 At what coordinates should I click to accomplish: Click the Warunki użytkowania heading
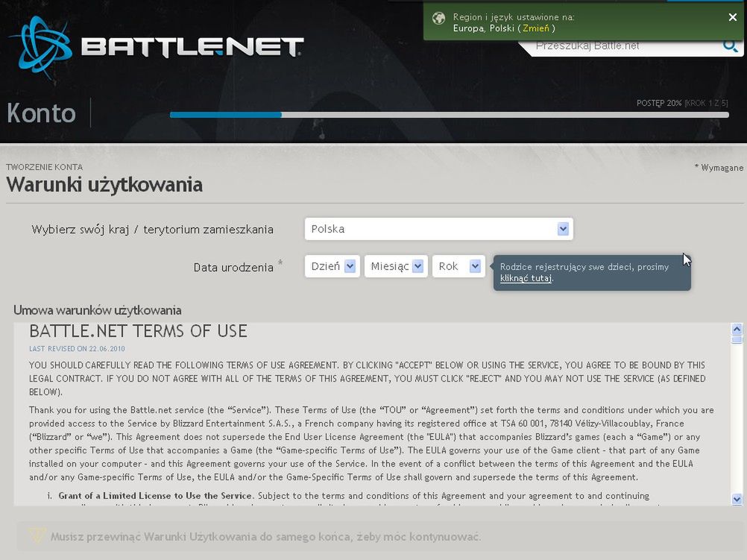click(x=104, y=184)
